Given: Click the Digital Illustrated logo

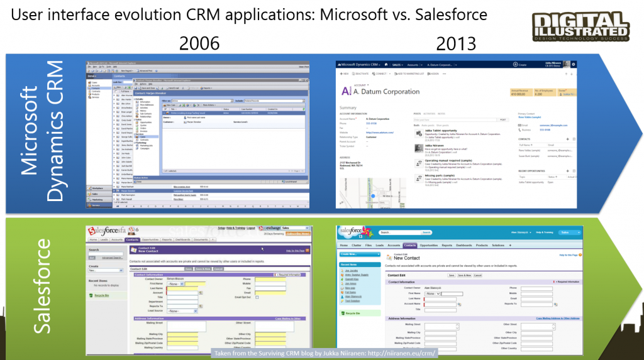Looking at the screenshot, I should (580, 26).
